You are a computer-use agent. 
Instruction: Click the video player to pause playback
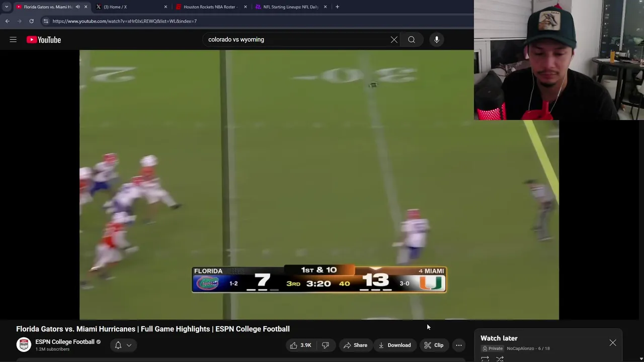click(319, 185)
